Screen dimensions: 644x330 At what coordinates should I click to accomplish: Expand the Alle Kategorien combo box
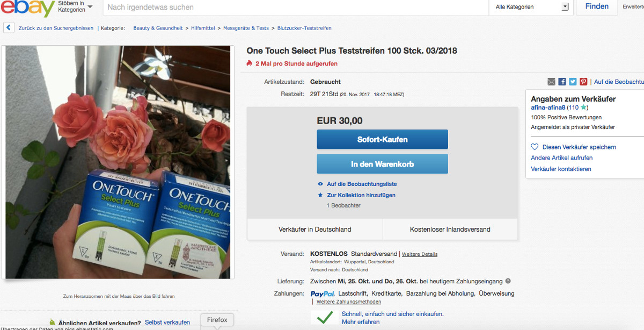(531, 7)
